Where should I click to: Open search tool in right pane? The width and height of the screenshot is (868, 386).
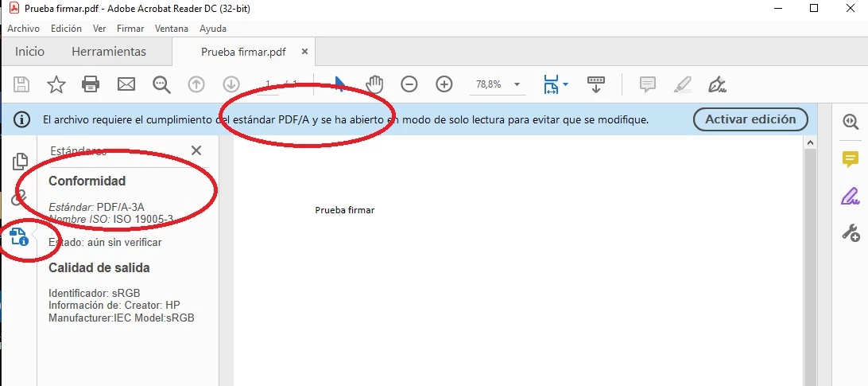(x=851, y=122)
